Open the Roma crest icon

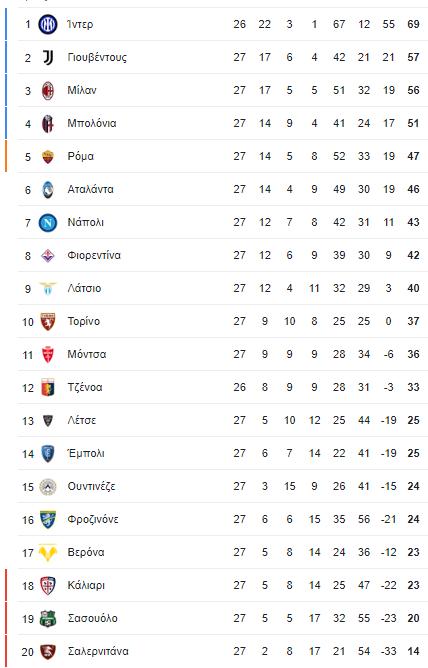pyautogui.click(x=48, y=156)
